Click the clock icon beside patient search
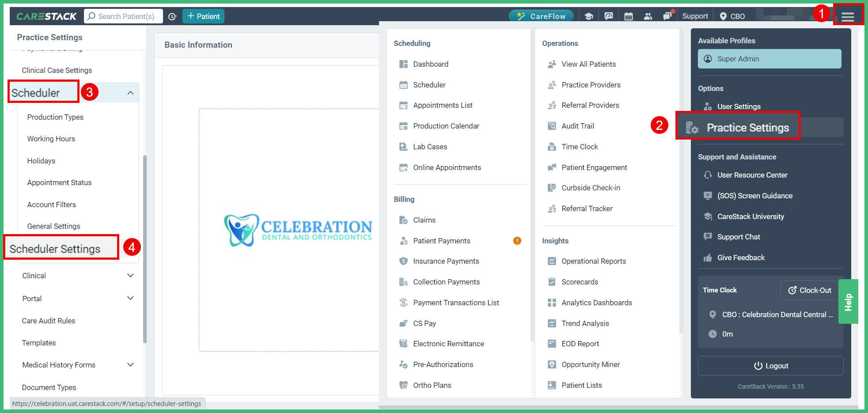868x413 pixels. click(x=172, y=16)
